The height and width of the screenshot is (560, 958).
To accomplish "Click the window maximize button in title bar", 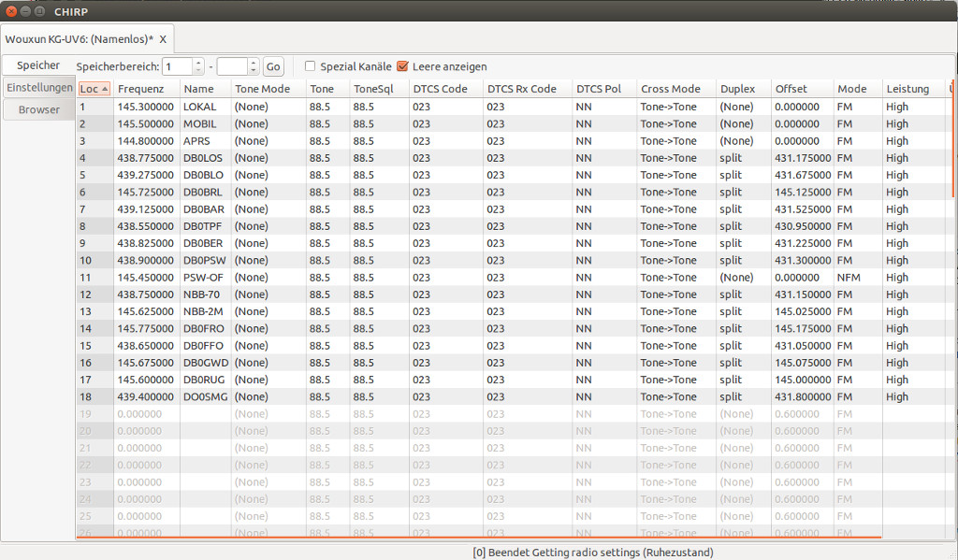I will tap(39, 11).
